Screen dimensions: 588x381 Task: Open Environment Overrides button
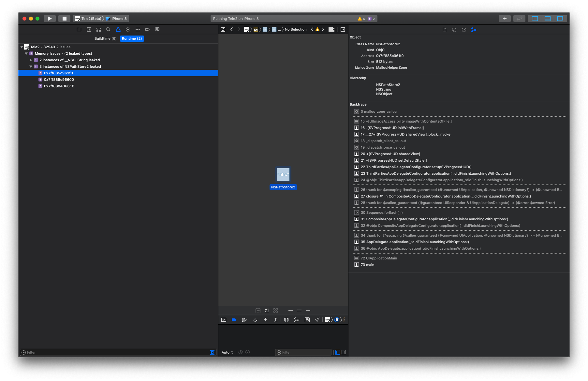307,320
